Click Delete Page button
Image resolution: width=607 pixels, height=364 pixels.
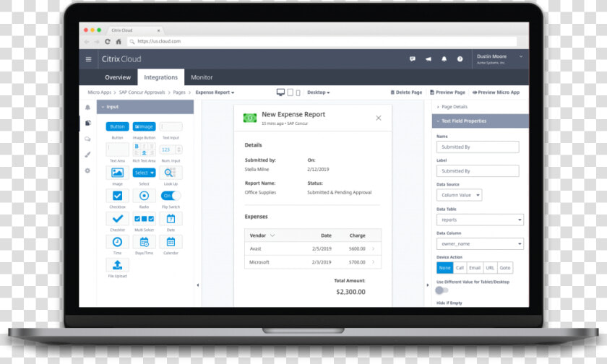coord(406,92)
